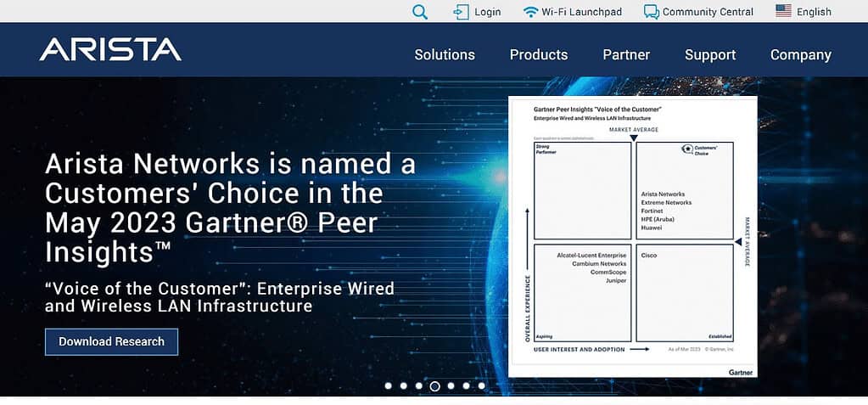The width and height of the screenshot is (868, 405).
Task: Select the third carousel slide dot
Action: [x=419, y=385]
